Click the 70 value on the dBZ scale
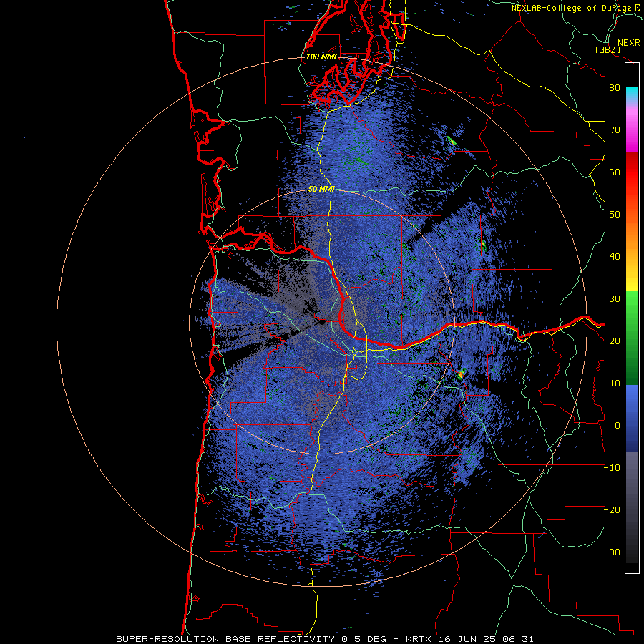Viewport: 644px width, 644px height. tap(615, 130)
